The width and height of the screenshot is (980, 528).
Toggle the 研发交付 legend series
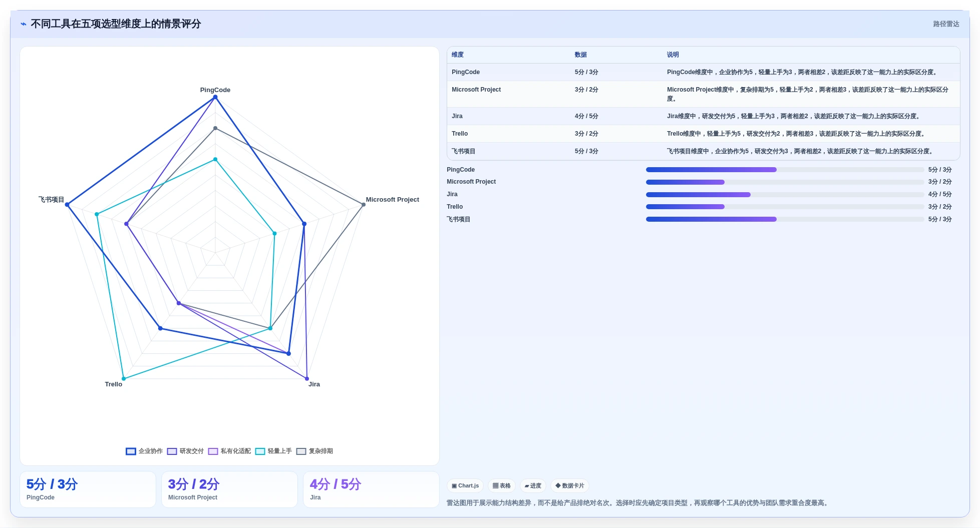tap(185, 451)
